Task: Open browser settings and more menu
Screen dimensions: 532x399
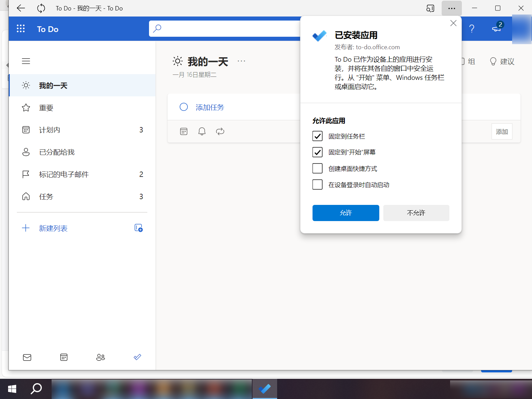Action: (x=451, y=8)
